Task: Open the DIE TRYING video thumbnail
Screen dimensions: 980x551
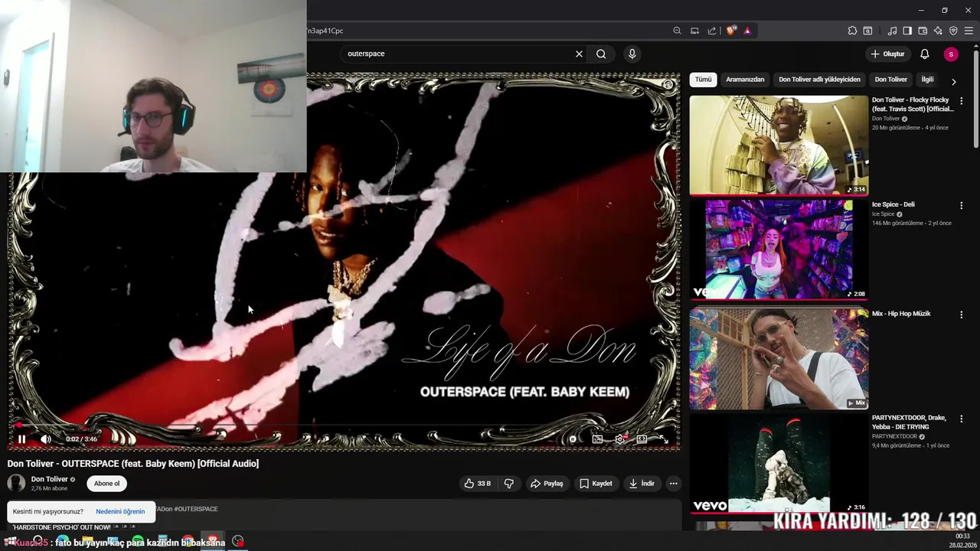Action: point(779,464)
